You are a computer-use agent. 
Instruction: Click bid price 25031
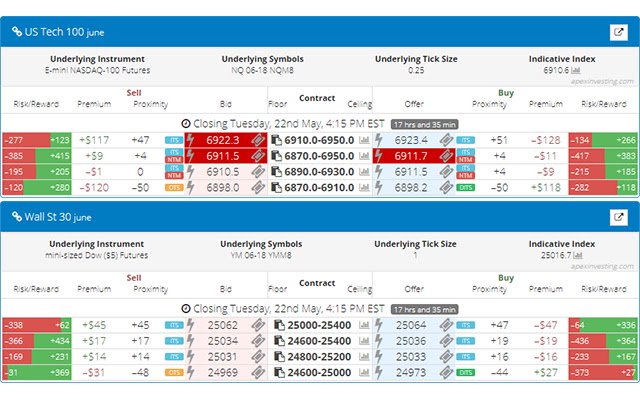(222, 357)
